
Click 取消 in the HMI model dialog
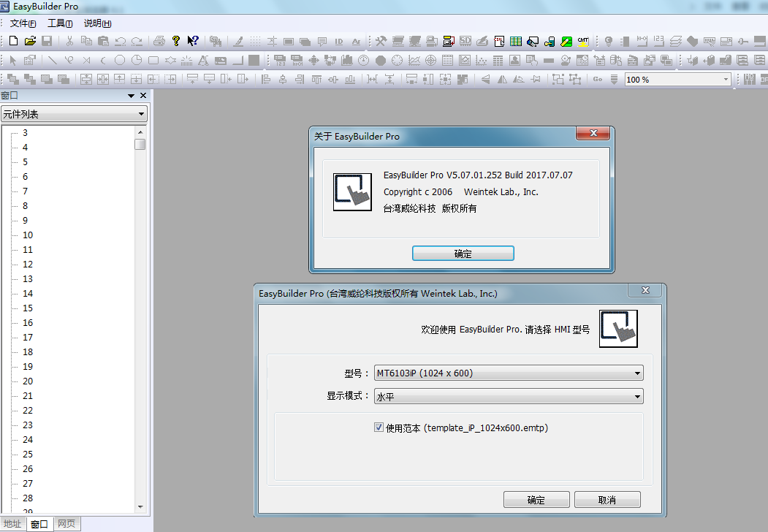[x=607, y=500]
